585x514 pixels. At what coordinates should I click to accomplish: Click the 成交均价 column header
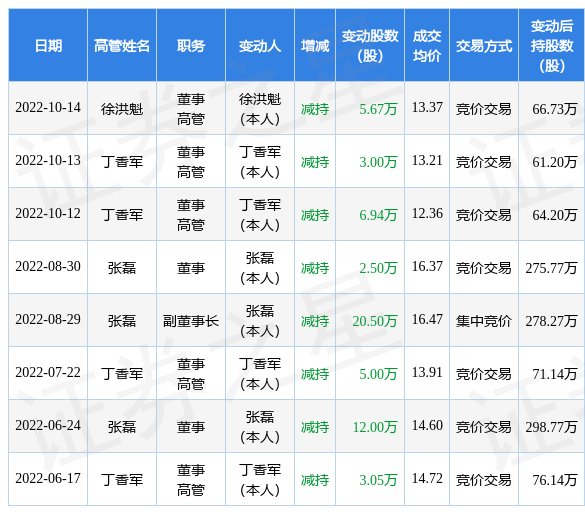click(x=427, y=46)
